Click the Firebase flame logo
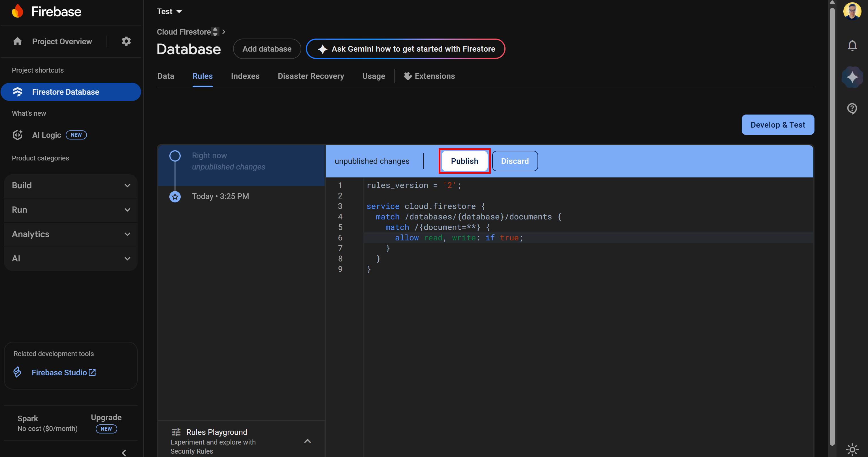The height and width of the screenshot is (457, 868). (18, 11)
